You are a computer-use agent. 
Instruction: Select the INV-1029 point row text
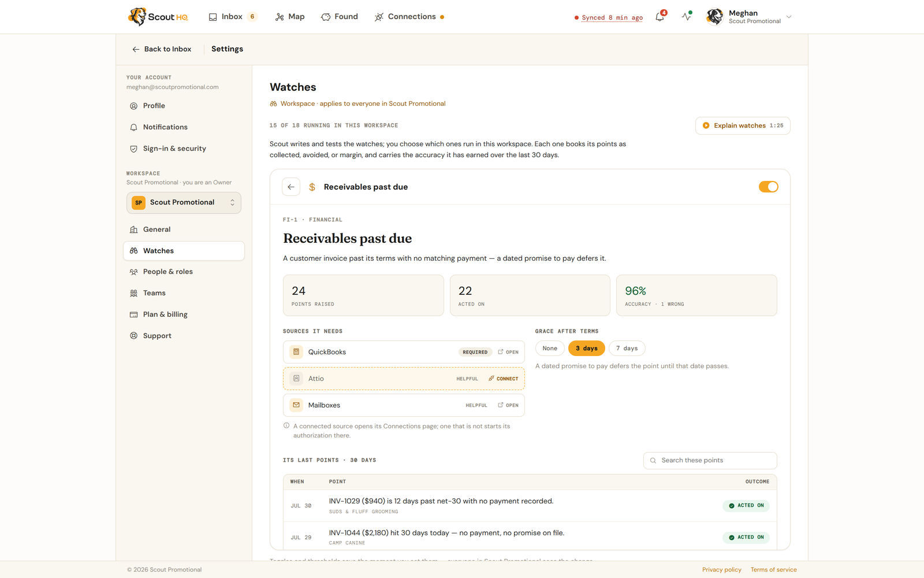point(441,501)
